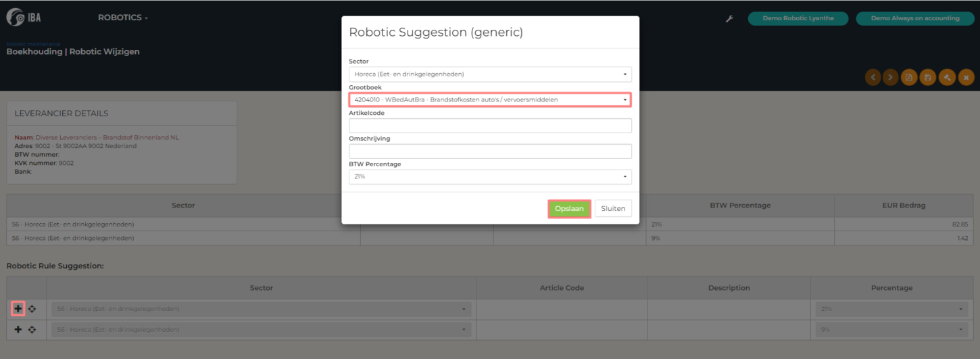Click the orange X close icon
Viewport: 980px width, 359px height.
click(x=966, y=78)
